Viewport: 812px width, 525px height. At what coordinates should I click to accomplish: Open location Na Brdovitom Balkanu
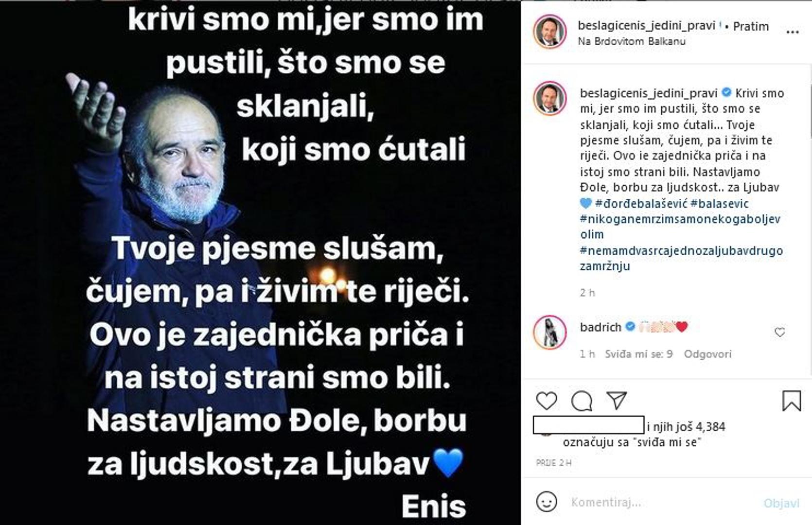pos(632,41)
